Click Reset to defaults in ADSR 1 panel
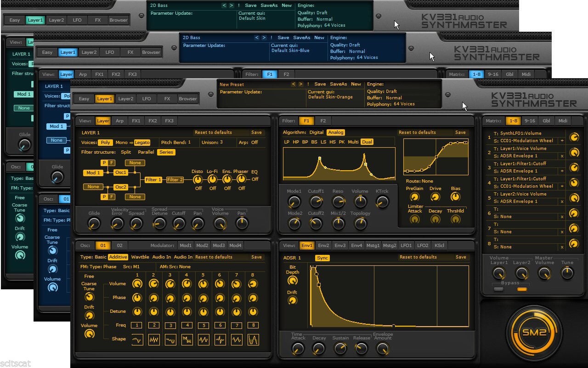Viewport: 588px width, 368px height. pos(418,257)
